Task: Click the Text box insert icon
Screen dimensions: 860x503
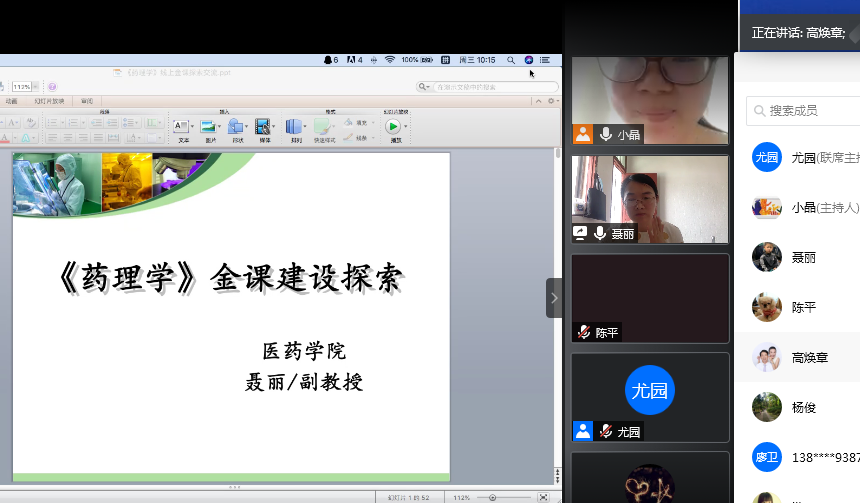Action: click(x=182, y=126)
